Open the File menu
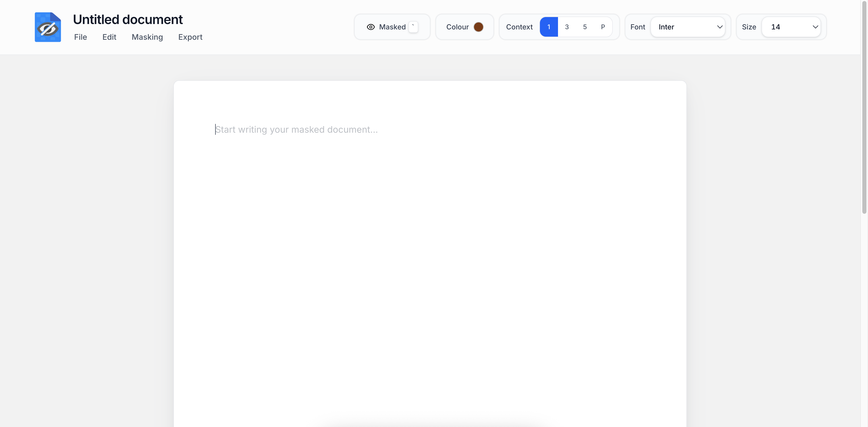868x427 pixels. click(x=81, y=37)
